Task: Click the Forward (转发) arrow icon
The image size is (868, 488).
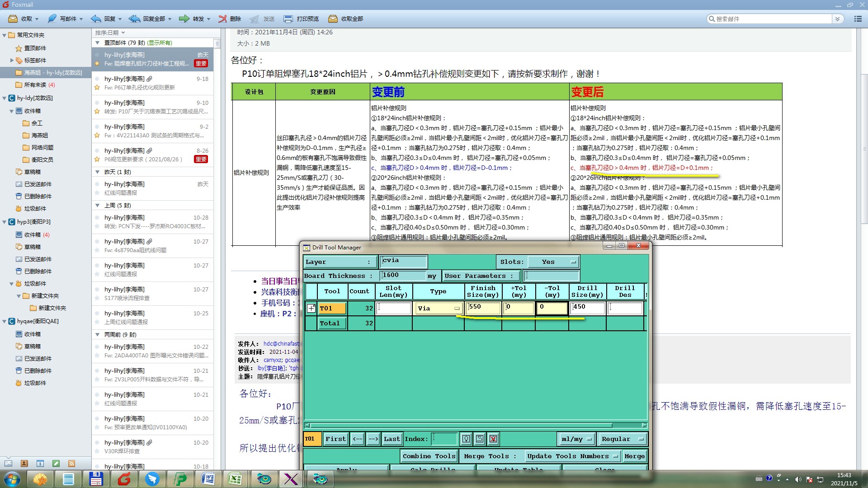Action: pyautogui.click(x=184, y=19)
